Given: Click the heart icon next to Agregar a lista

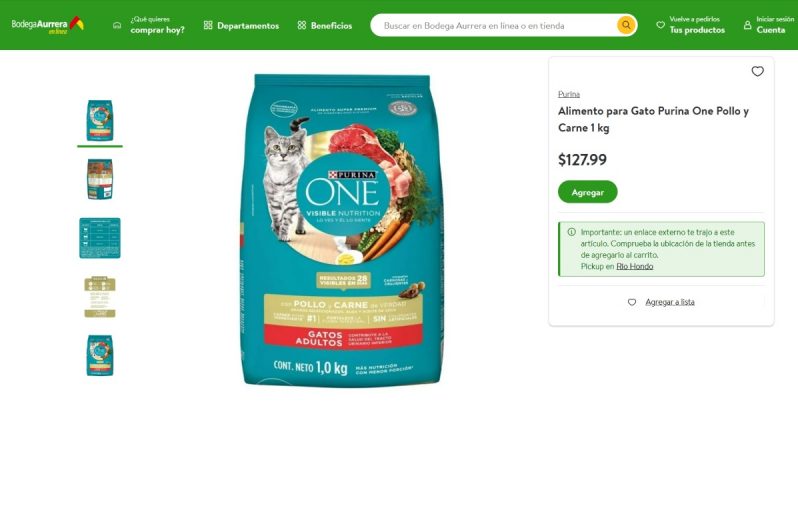Looking at the screenshot, I should [x=632, y=302].
